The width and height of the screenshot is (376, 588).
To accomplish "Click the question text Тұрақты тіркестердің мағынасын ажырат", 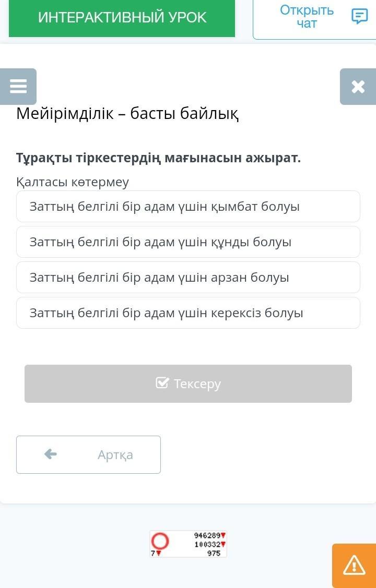I will pos(158,158).
